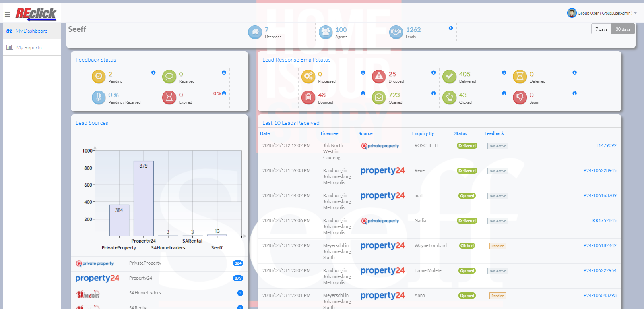
Task: Click the Leads handshake icon
Action: 396,32
